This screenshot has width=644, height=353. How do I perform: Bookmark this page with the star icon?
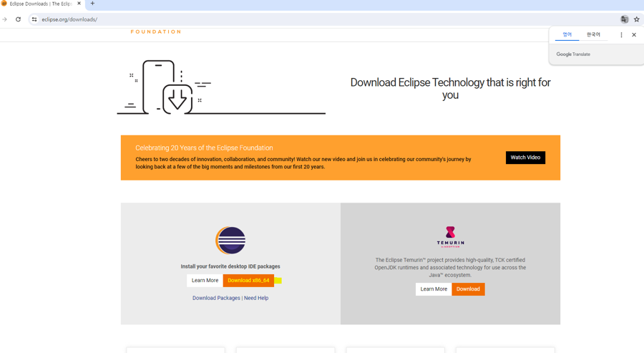637,19
